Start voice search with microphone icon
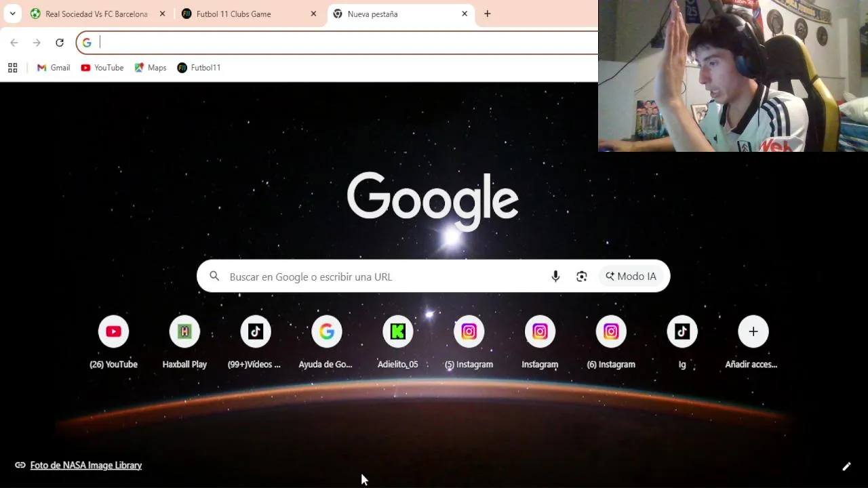The height and width of the screenshot is (488, 868). pyautogui.click(x=555, y=277)
